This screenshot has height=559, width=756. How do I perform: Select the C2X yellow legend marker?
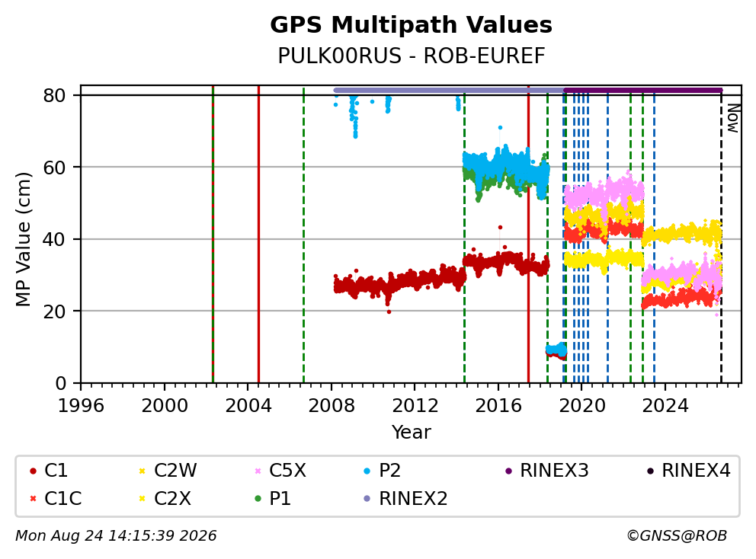(x=143, y=499)
